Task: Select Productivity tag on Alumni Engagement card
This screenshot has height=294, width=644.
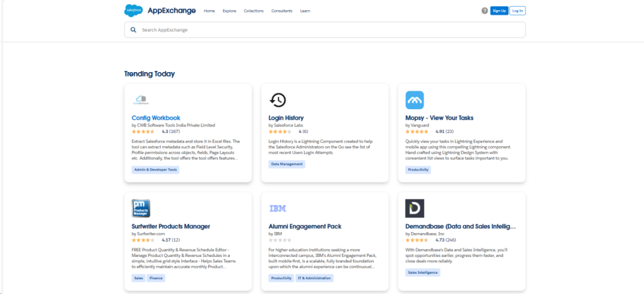Action: pyautogui.click(x=281, y=278)
